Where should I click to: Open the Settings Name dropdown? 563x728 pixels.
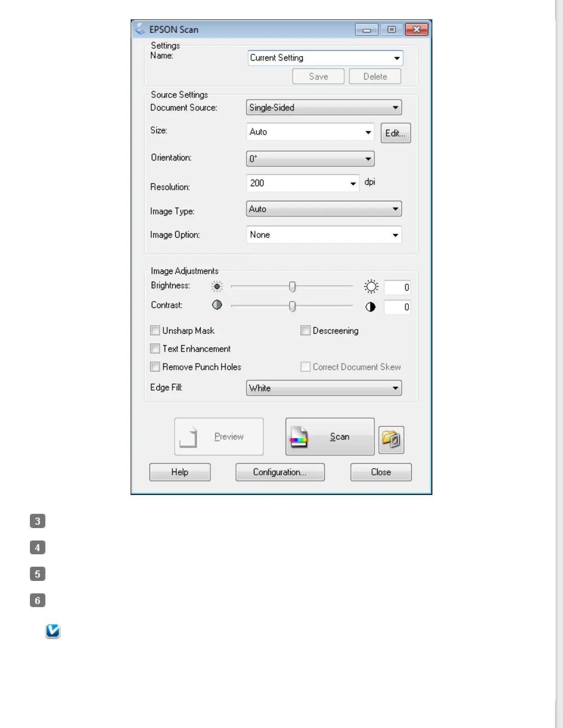click(325, 58)
